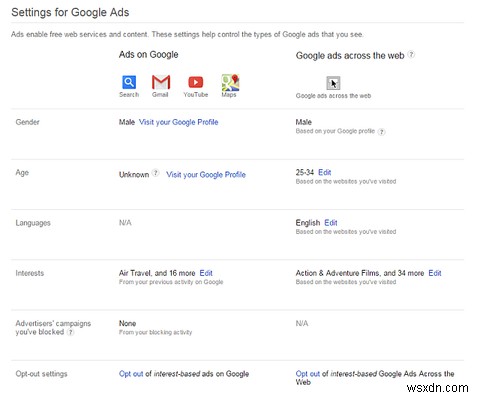
Task: Click the Air Travel, and 16 more text
Action: 157,273
